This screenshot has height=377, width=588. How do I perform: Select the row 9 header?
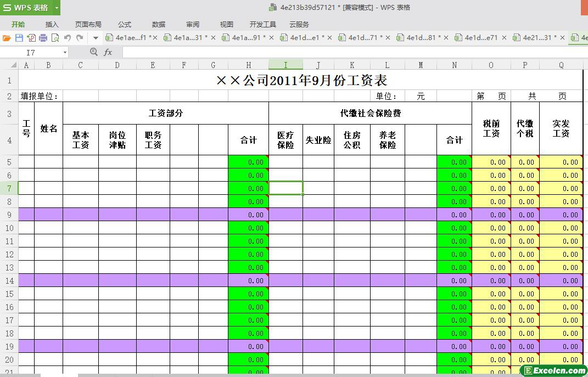[9, 215]
